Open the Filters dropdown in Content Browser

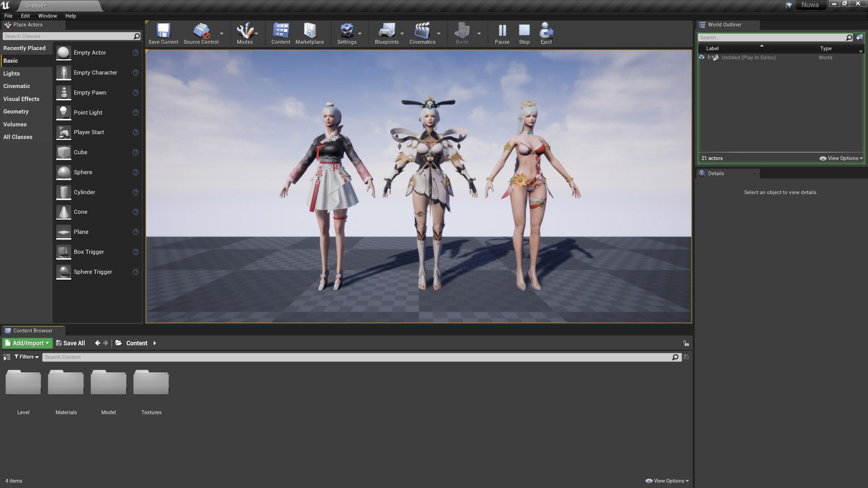pos(27,357)
